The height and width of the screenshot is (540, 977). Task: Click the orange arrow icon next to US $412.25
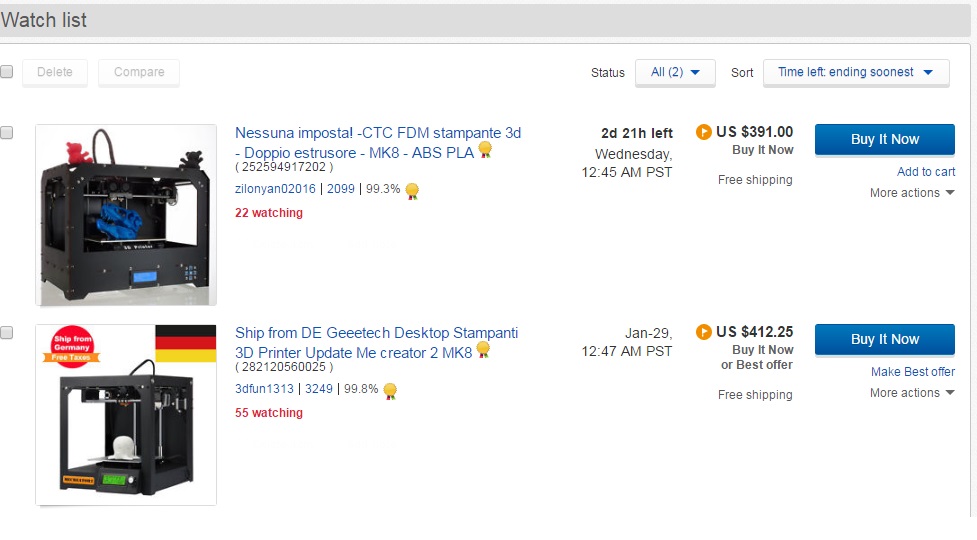click(704, 331)
